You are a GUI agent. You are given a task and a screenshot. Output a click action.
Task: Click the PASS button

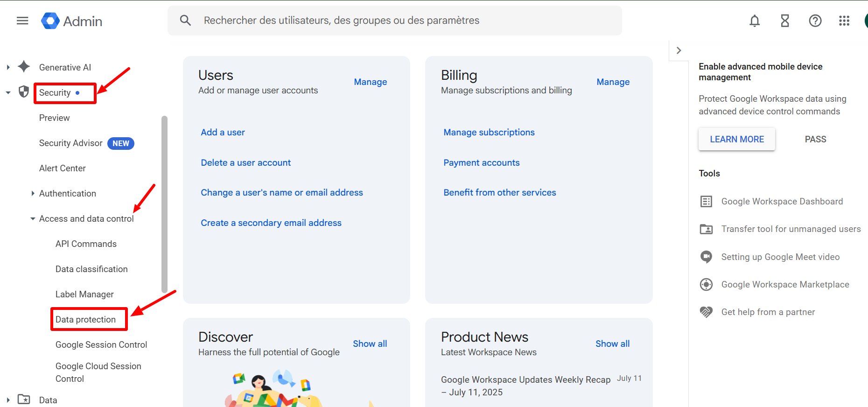tap(815, 139)
